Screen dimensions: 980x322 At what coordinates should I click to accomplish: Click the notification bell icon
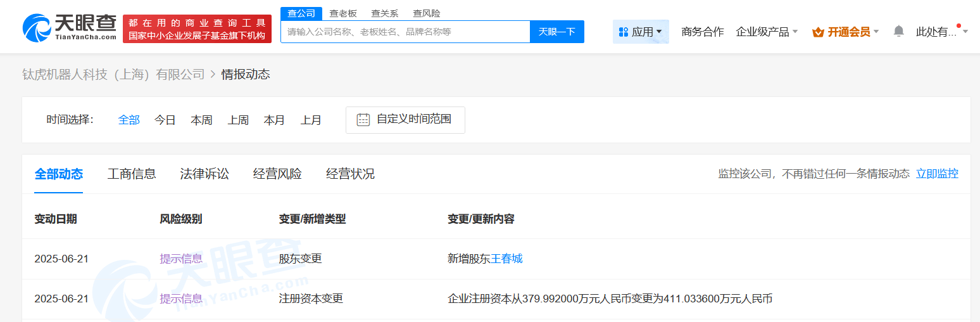(898, 31)
